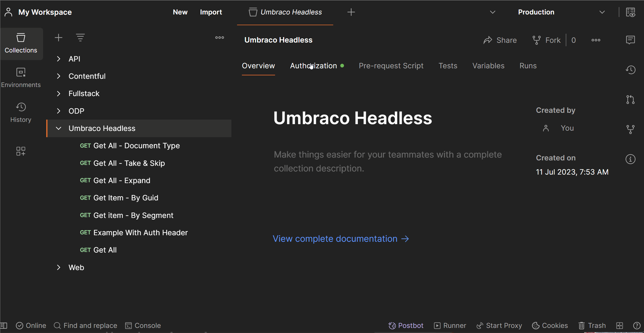Open collection actions ellipsis next to Fork
644x333 pixels.
[596, 40]
